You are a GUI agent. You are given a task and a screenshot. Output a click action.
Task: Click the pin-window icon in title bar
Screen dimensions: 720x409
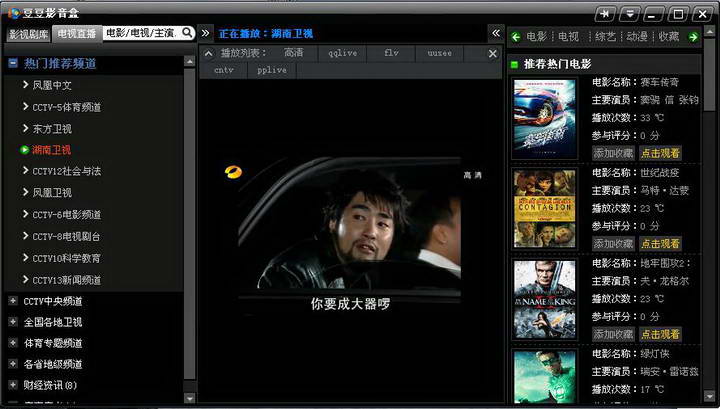pos(606,13)
